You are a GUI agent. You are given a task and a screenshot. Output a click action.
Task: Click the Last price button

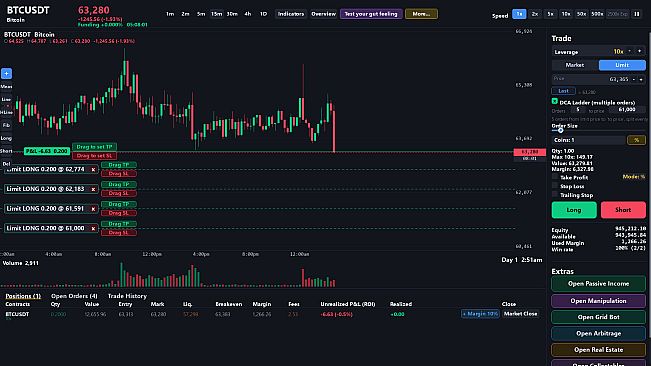563,91
